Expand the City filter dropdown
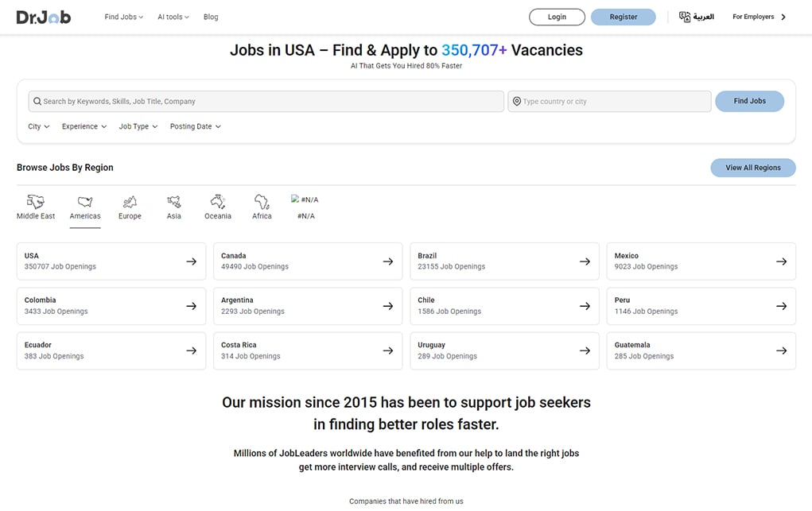The height and width of the screenshot is (511, 812). tap(38, 126)
